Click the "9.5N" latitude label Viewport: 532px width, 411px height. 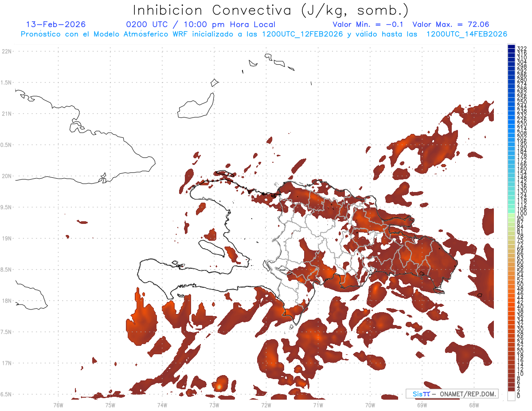(7, 207)
